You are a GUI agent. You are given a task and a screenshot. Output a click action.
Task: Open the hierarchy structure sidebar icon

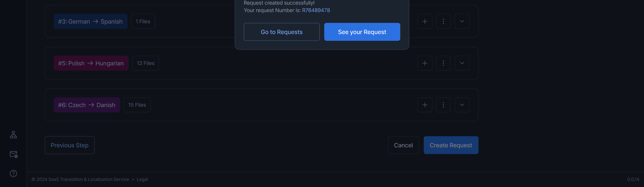pos(13,135)
